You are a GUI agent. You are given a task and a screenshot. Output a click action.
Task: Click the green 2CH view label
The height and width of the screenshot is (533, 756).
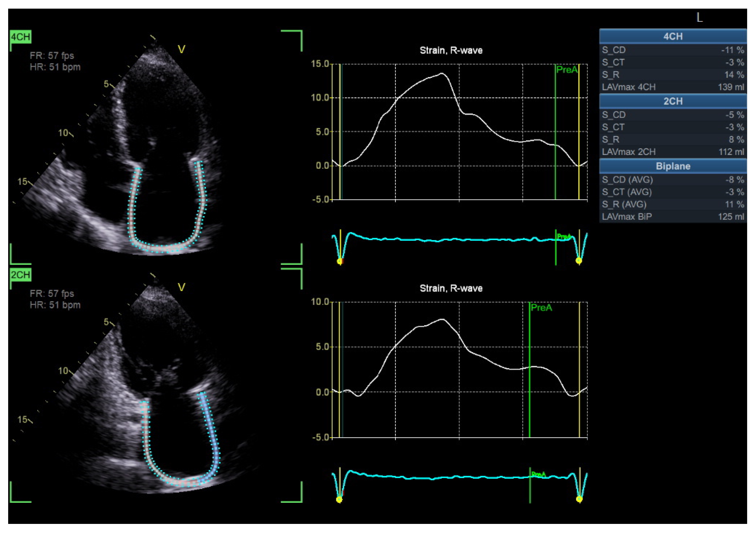pos(21,275)
